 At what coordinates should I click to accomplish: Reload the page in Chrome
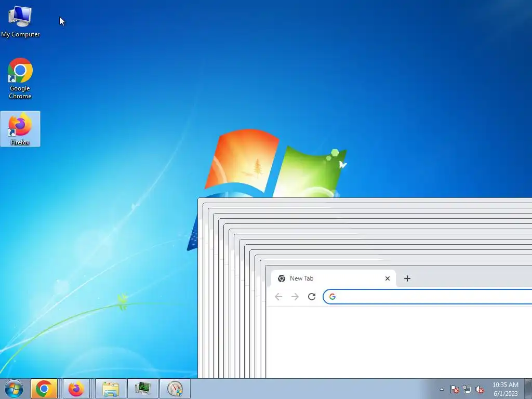pos(312,297)
